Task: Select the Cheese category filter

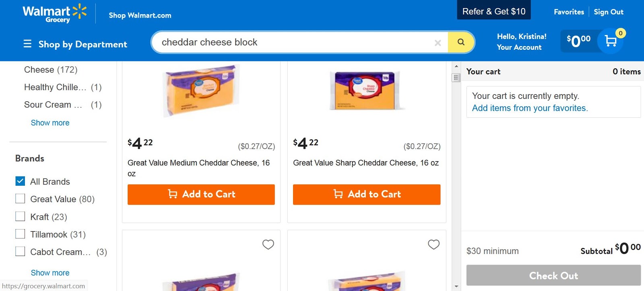Action: [50, 70]
